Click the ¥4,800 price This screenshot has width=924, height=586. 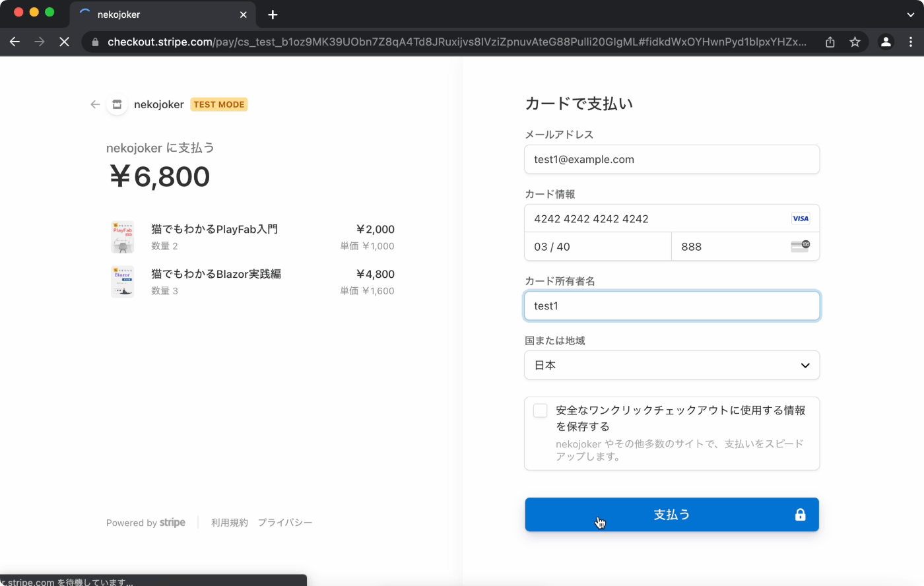coord(375,274)
